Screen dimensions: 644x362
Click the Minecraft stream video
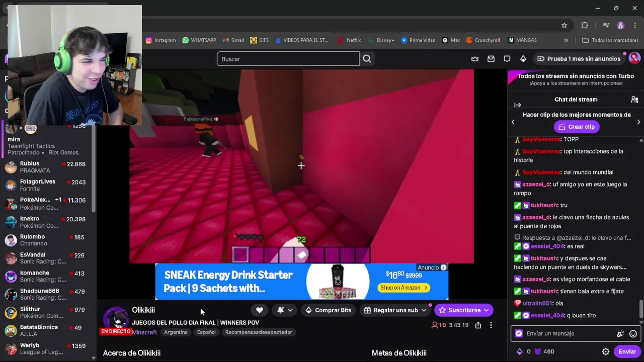tap(301, 166)
